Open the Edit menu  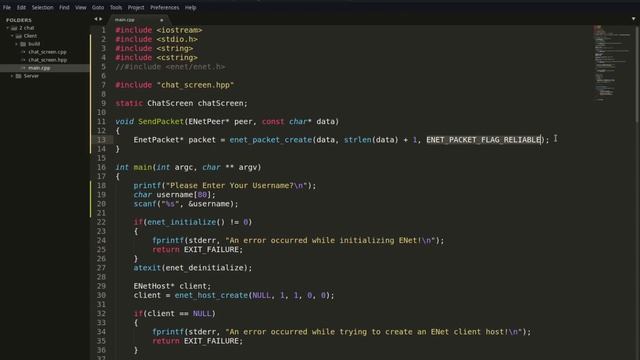coord(21,7)
